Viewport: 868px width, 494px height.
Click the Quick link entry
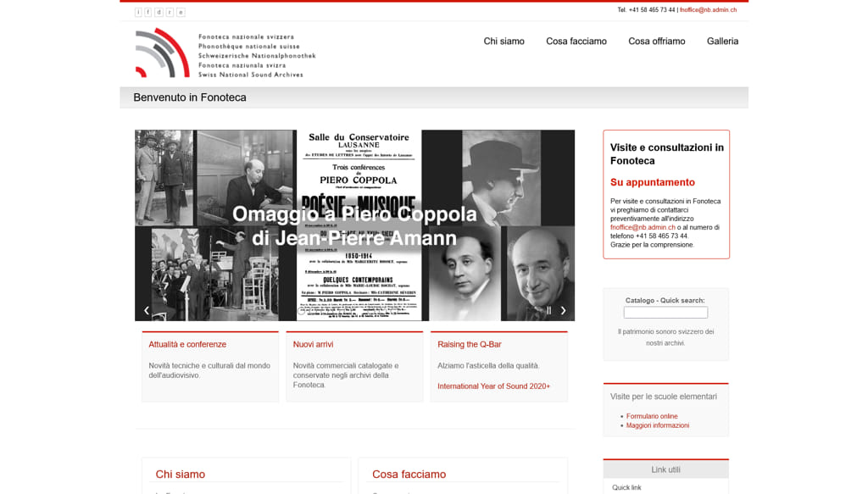pyautogui.click(x=626, y=487)
